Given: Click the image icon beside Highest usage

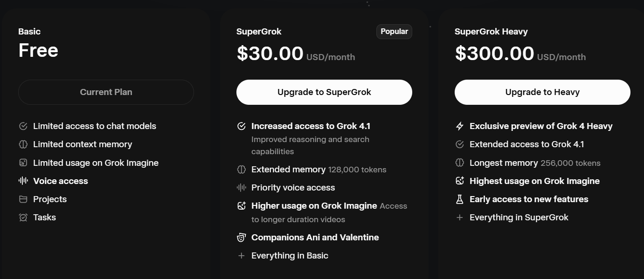Looking at the screenshot, I should [x=459, y=181].
